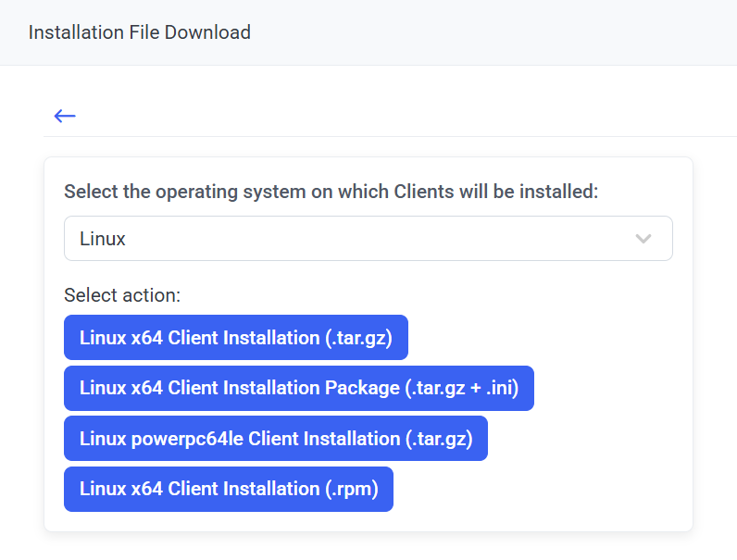Go back using the arrow above the form
Viewport: 737px width, 560px height.
click(x=65, y=116)
